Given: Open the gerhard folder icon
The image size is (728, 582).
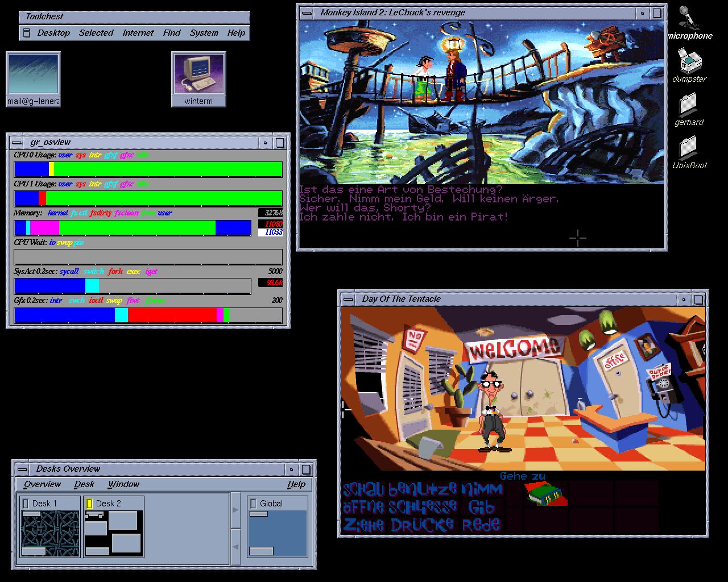Looking at the screenshot, I should (x=688, y=105).
